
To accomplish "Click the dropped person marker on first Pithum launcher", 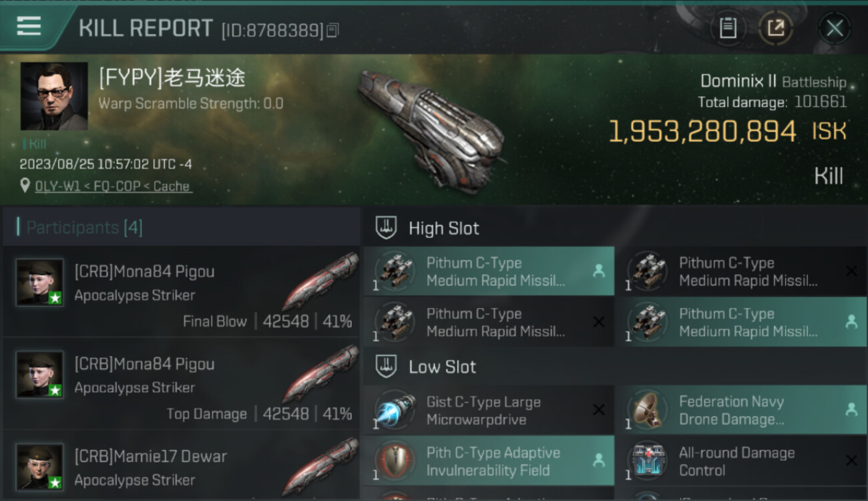I will (x=598, y=271).
